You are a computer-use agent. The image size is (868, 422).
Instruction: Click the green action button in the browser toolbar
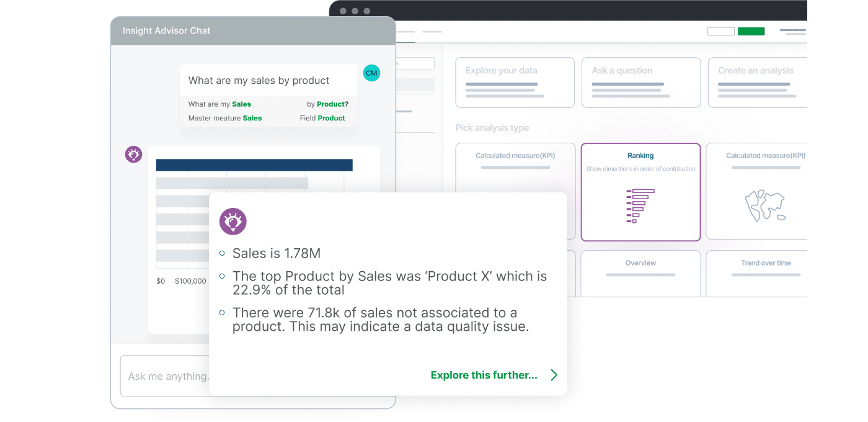(751, 30)
